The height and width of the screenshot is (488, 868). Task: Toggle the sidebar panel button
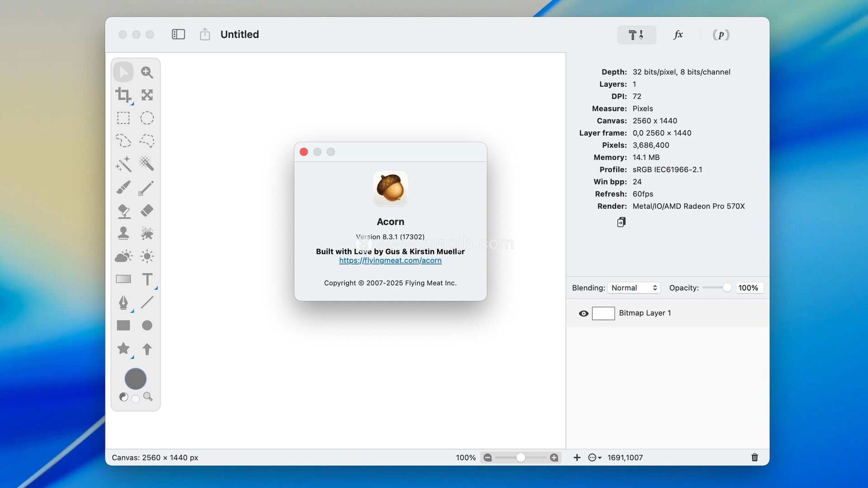click(178, 34)
